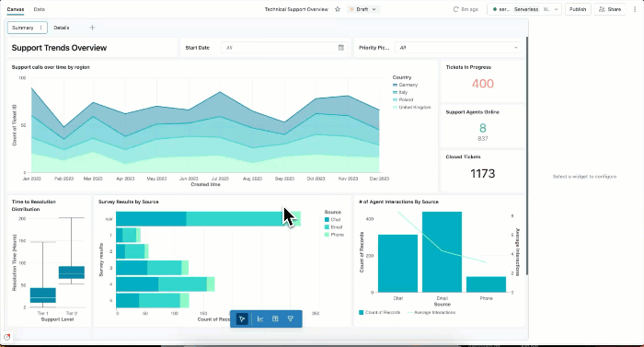Click the Share button

[610, 9]
